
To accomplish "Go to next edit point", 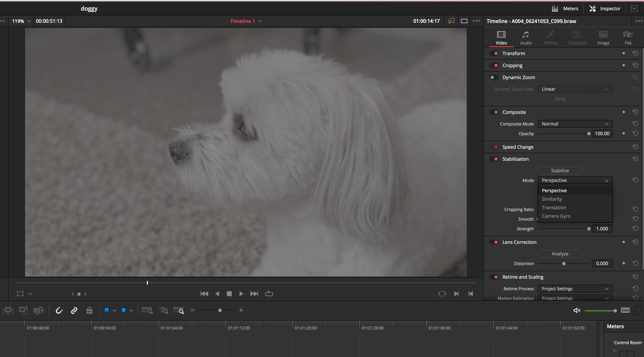I will coord(456,294).
